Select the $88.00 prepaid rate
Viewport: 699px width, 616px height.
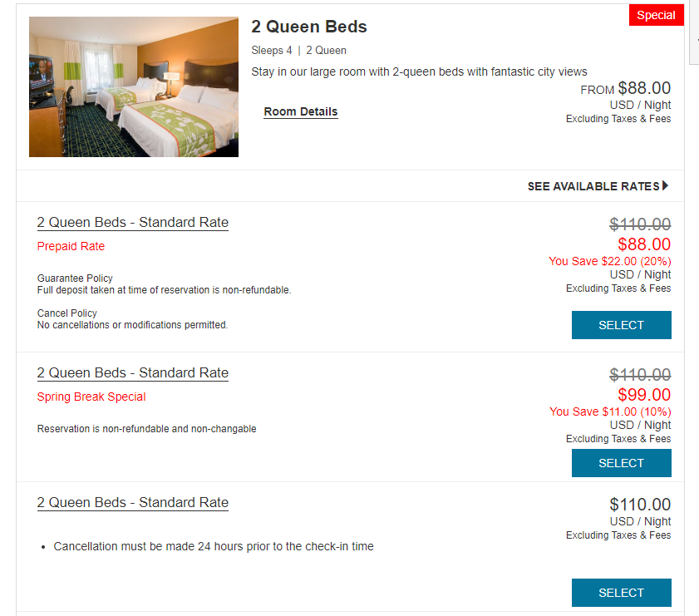tap(622, 325)
